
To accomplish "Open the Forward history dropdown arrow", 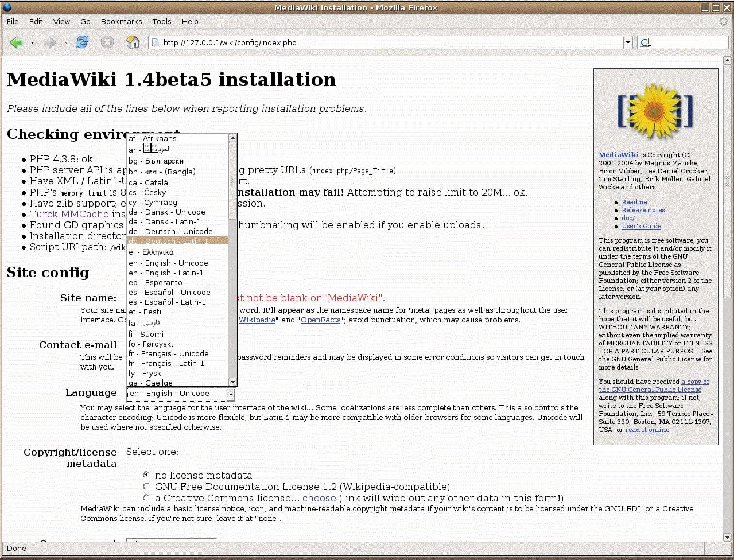I will point(66,42).
